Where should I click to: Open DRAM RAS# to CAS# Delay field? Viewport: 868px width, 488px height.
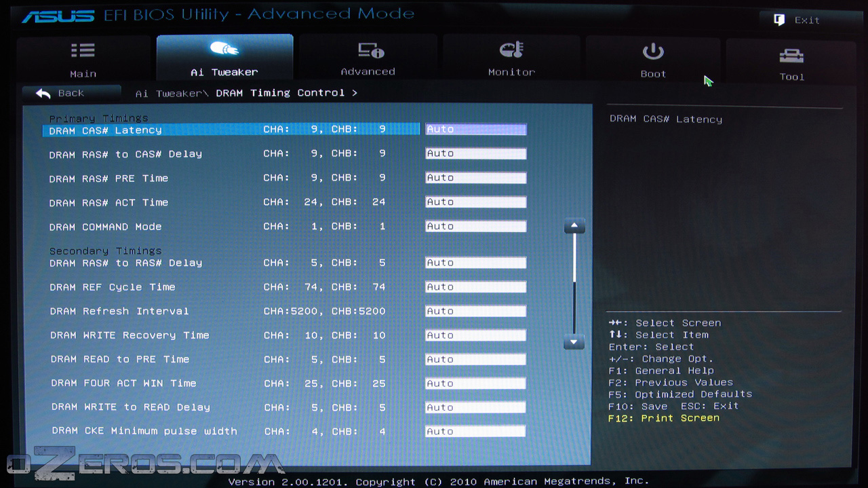475,153
